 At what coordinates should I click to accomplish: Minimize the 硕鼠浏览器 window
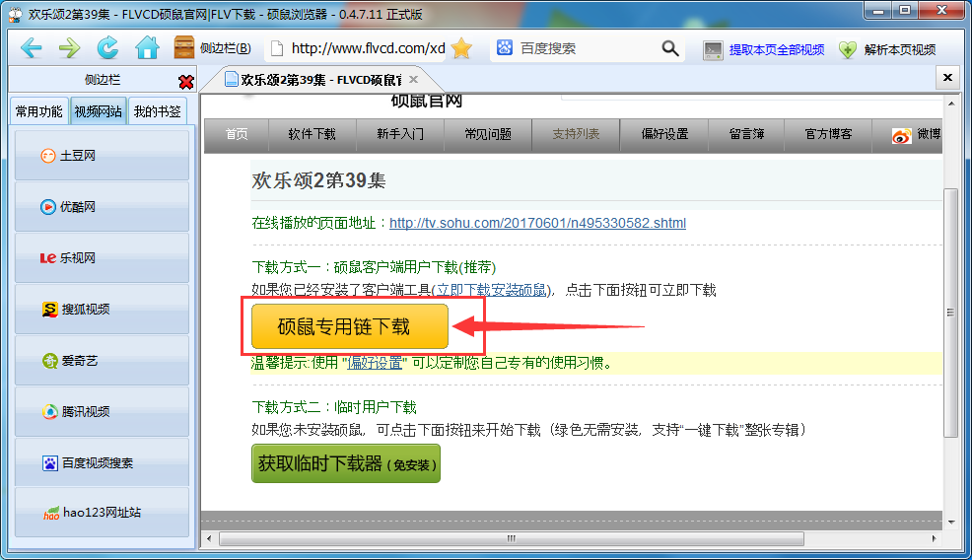pyautogui.click(x=878, y=11)
